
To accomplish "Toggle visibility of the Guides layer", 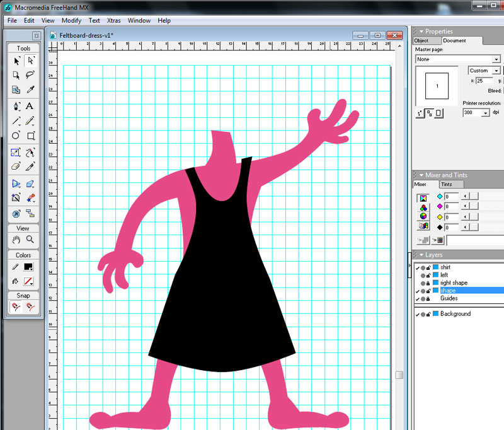I will pyautogui.click(x=417, y=298).
